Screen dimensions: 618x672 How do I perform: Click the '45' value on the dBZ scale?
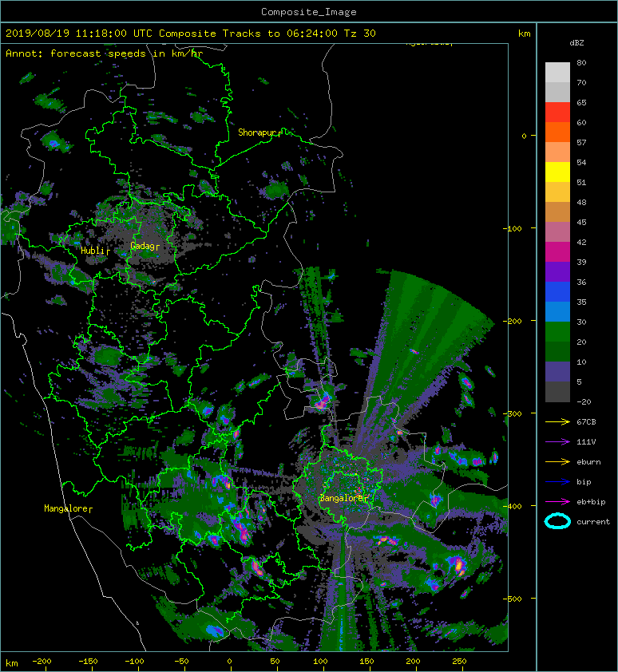pyautogui.click(x=581, y=223)
